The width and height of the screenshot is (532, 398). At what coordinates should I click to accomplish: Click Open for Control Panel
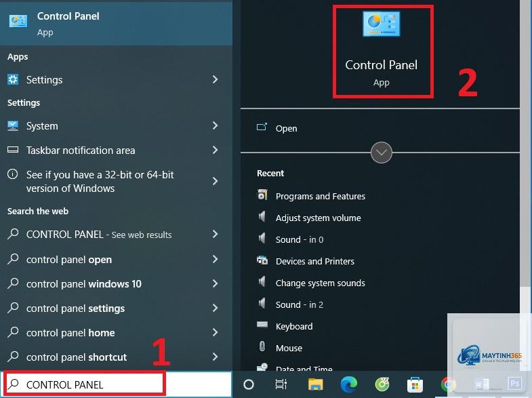point(286,129)
